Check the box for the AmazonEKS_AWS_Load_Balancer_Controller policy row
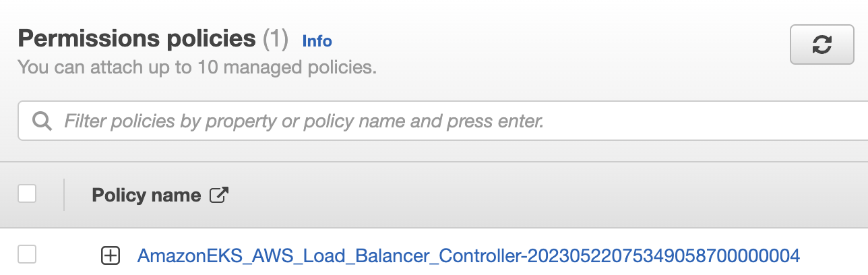This screenshot has height=275, width=868. (x=27, y=255)
